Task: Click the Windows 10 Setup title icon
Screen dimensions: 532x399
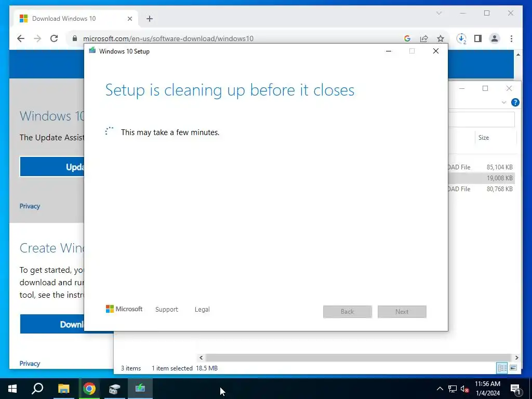Action: pos(92,51)
